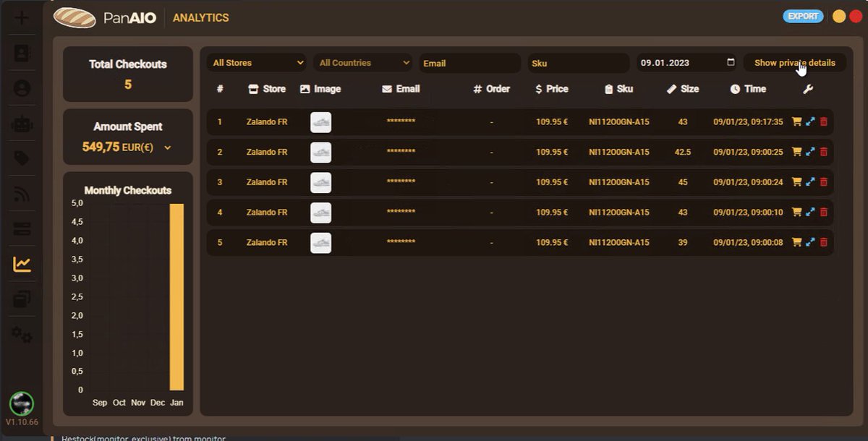
Task: Click size value 42.5
Action: coord(683,153)
